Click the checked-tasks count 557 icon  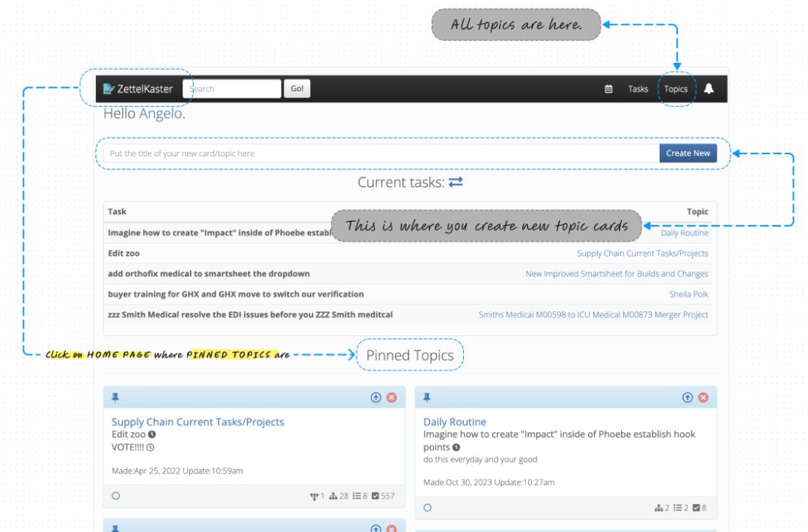click(x=376, y=495)
